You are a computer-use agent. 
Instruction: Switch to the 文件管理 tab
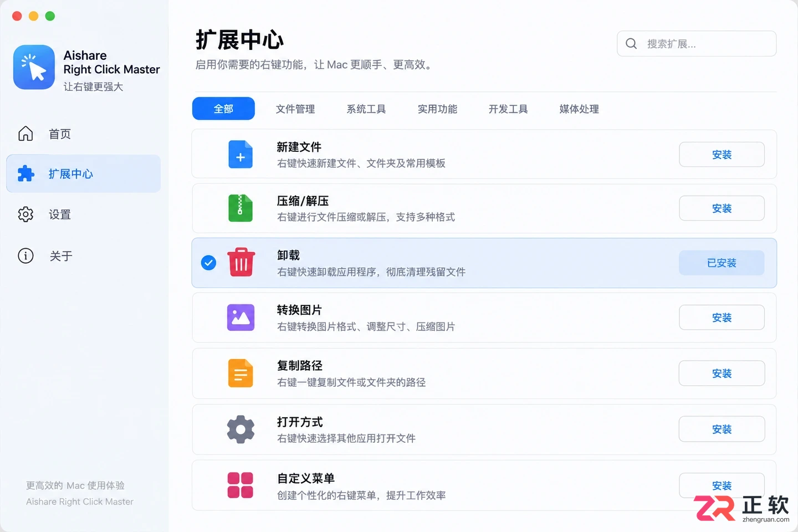[x=295, y=109]
